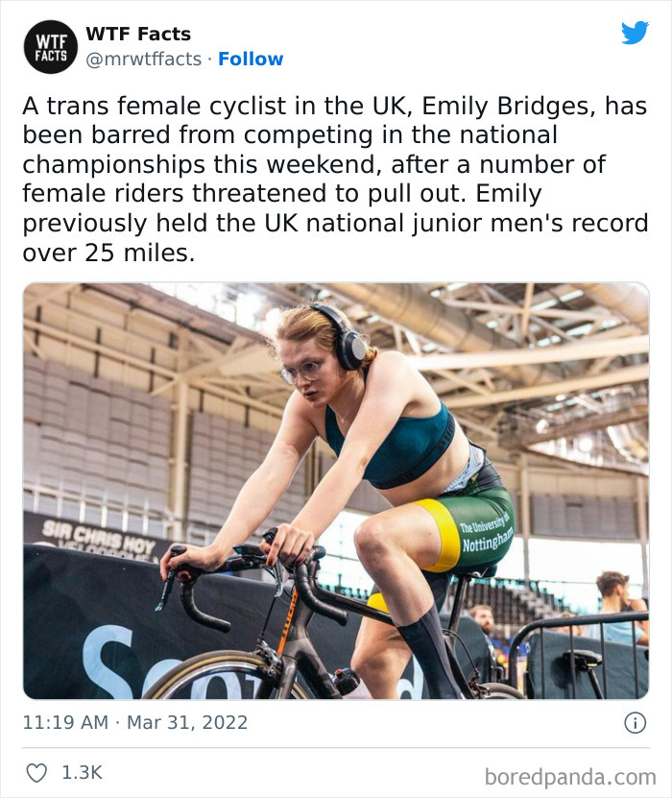Click the Twitter bird logo
The image size is (672, 798).
click(x=635, y=34)
